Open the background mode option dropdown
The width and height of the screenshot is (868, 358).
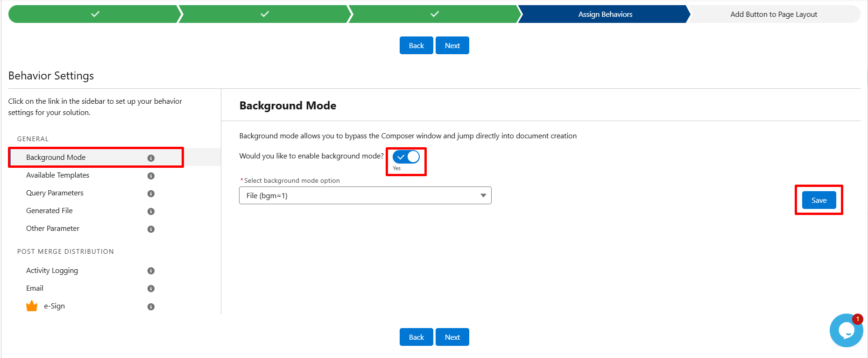tap(365, 195)
